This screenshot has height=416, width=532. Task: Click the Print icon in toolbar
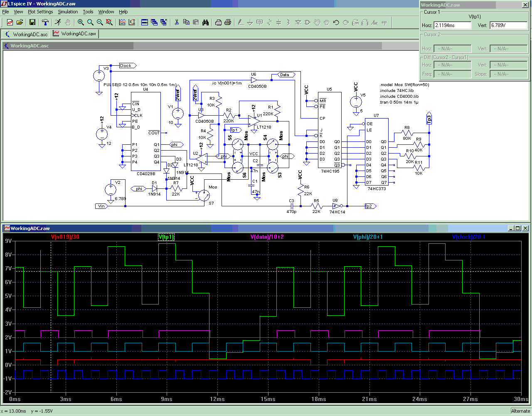[228, 22]
